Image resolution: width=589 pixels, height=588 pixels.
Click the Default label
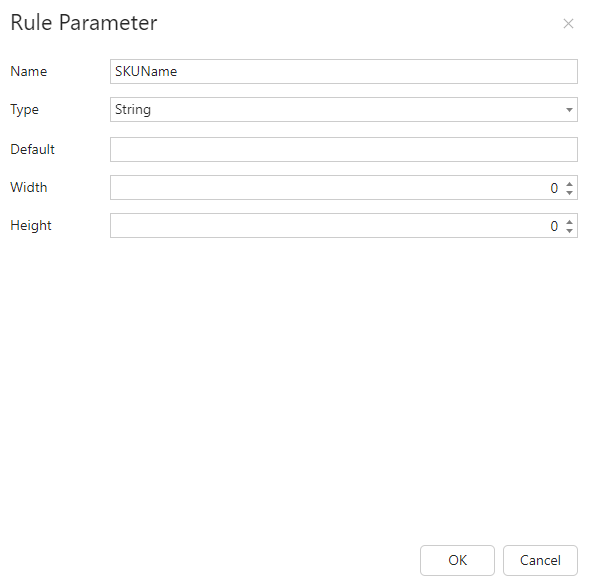[32, 150]
